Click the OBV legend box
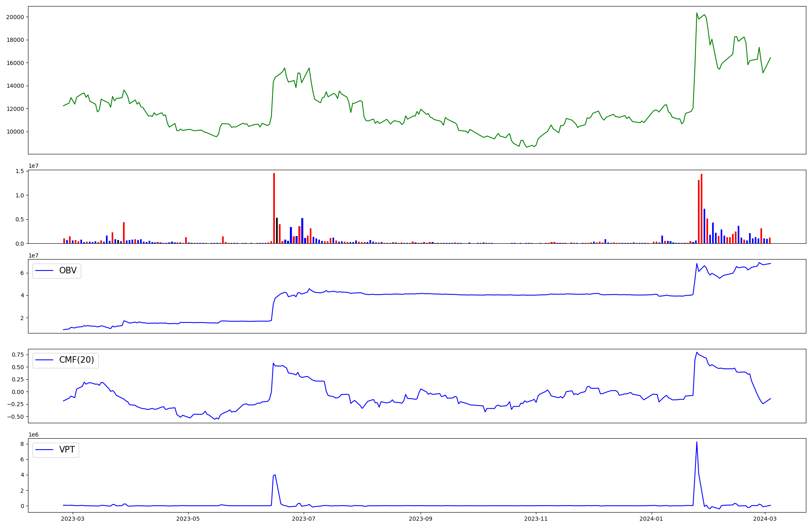 [57, 271]
